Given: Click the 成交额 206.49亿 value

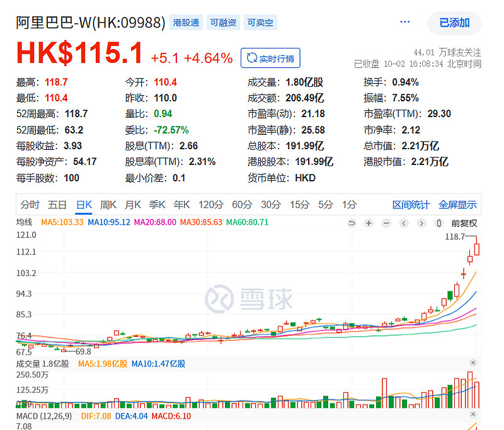Looking at the screenshot, I should point(305,98).
